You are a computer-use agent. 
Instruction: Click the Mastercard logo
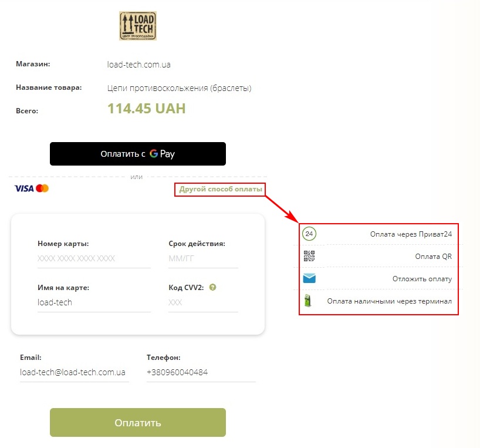(42, 188)
